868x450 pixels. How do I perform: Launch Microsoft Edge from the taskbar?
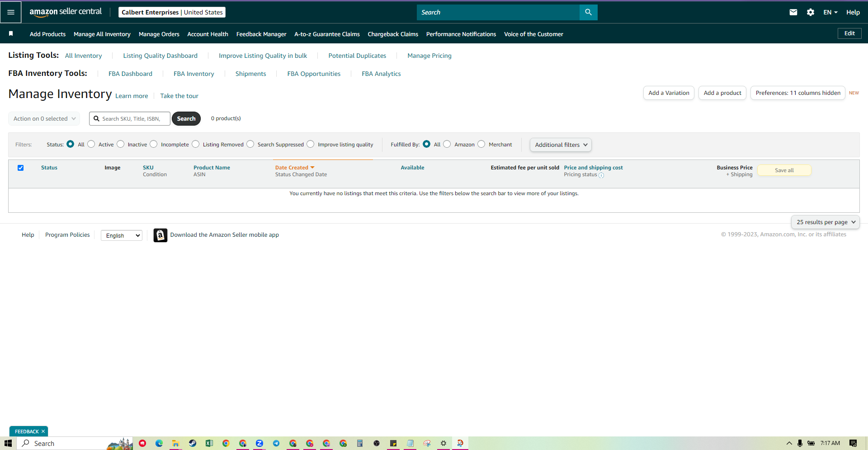(159, 443)
